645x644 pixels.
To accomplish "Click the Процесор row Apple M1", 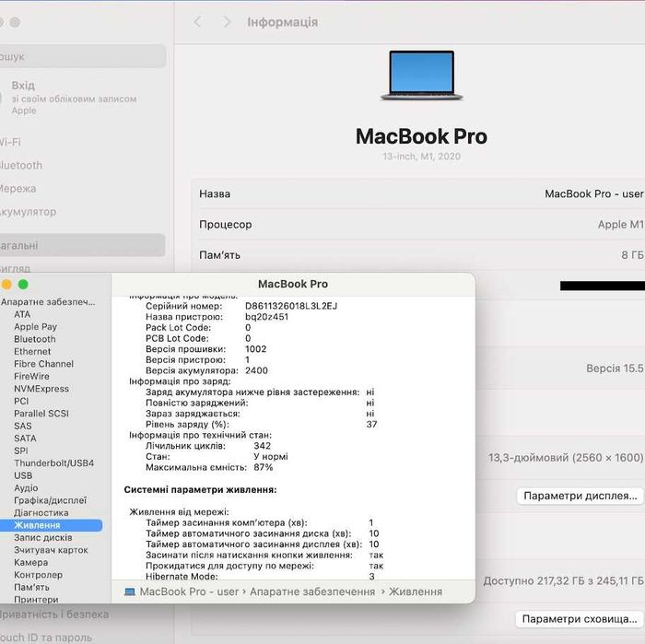I will click(x=621, y=225).
